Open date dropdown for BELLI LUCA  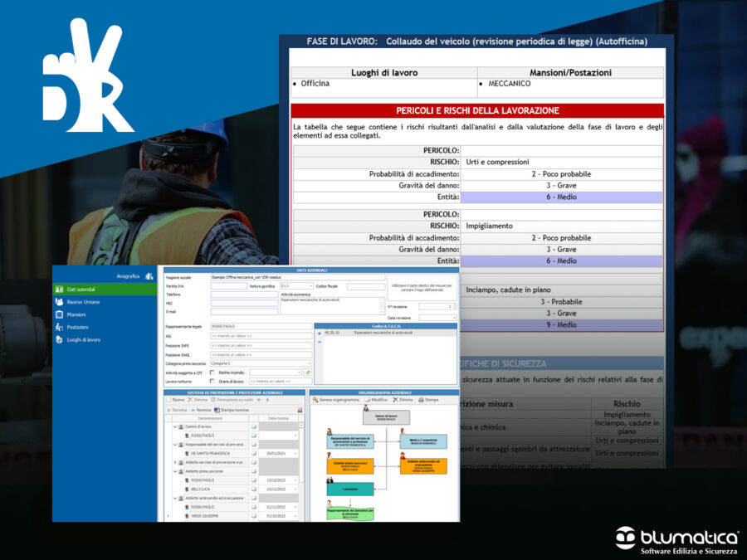point(295,489)
